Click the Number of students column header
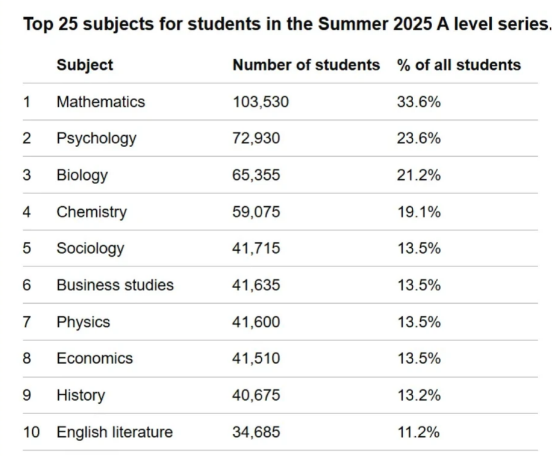Screen dimensions: 558x456 click(306, 65)
